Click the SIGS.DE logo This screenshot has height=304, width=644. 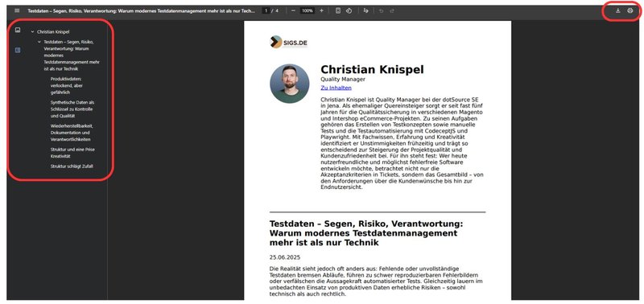(x=289, y=42)
